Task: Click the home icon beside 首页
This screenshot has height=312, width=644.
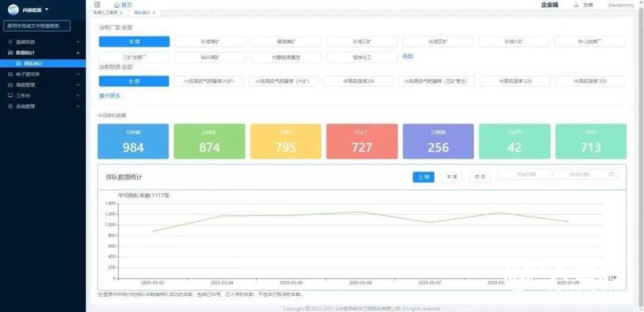Action: coord(117,5)
